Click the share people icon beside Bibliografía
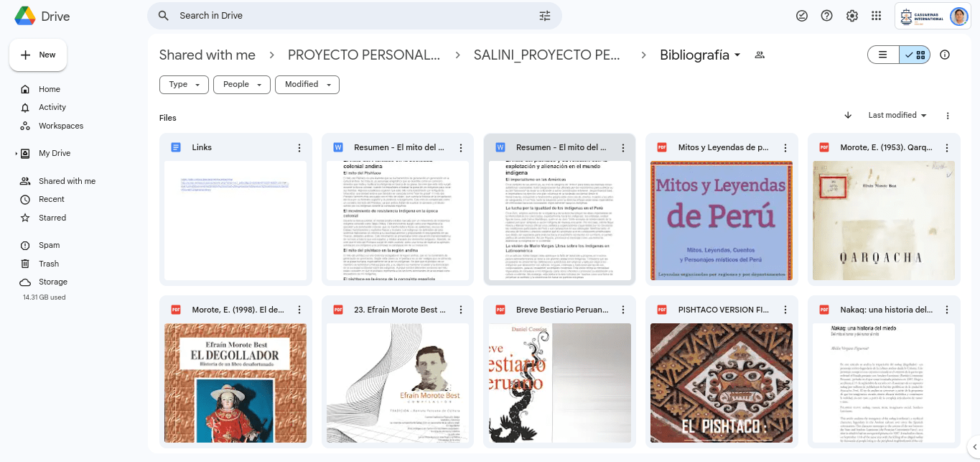Screen dimensions: 980x462 pos(760,55)
